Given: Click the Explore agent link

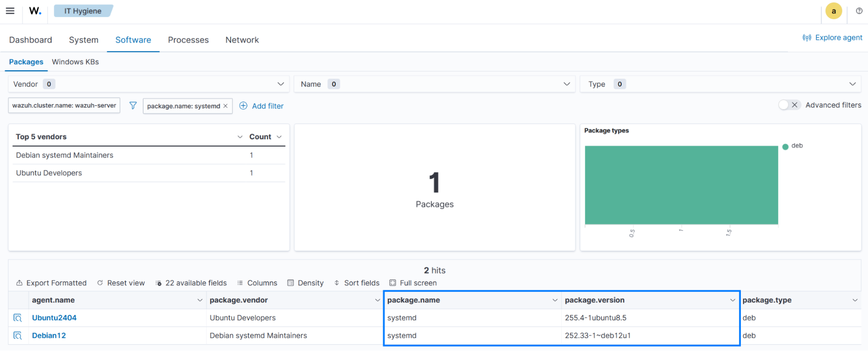Looking at the screenshot, I should pyautogui.click(x=833, y=38).
